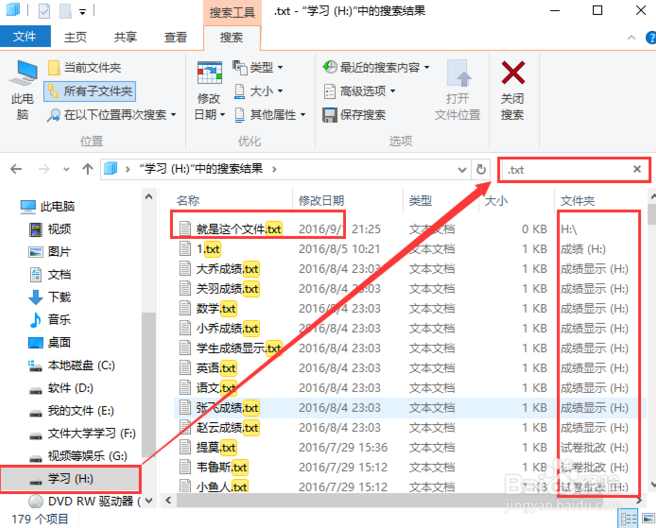This screenshot has width=656, height=528.
Task: Click the This PC search location icon
Action: (23, 90)
